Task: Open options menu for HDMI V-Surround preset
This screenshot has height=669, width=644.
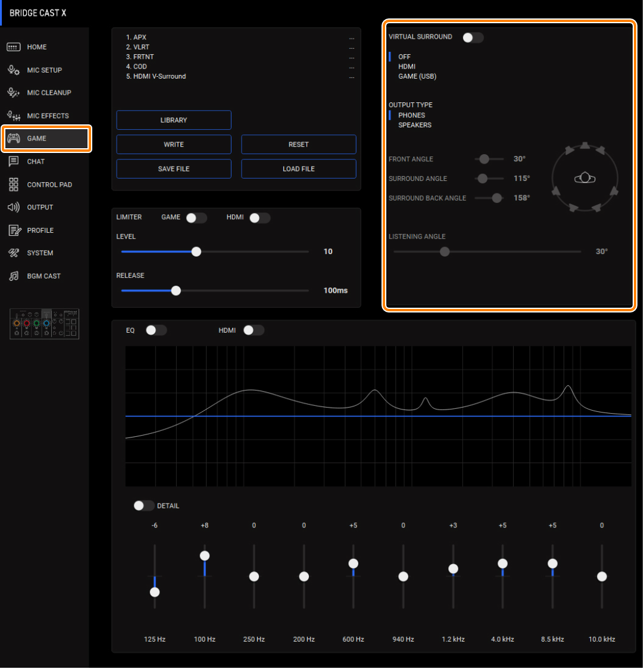Action: [352, 77]
